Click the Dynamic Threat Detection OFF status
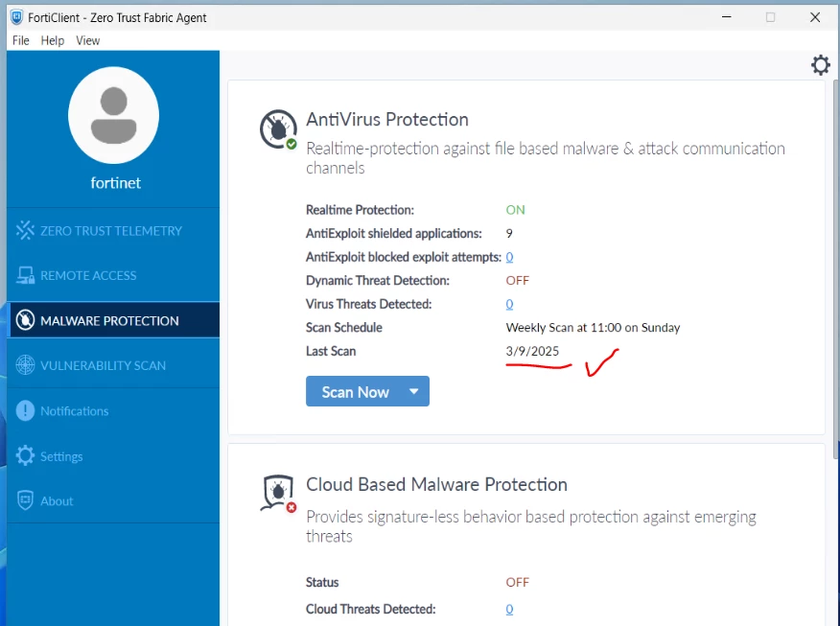The width and height of the screenshot is (840, 626). pyautogui.click(x=518, y=281)
